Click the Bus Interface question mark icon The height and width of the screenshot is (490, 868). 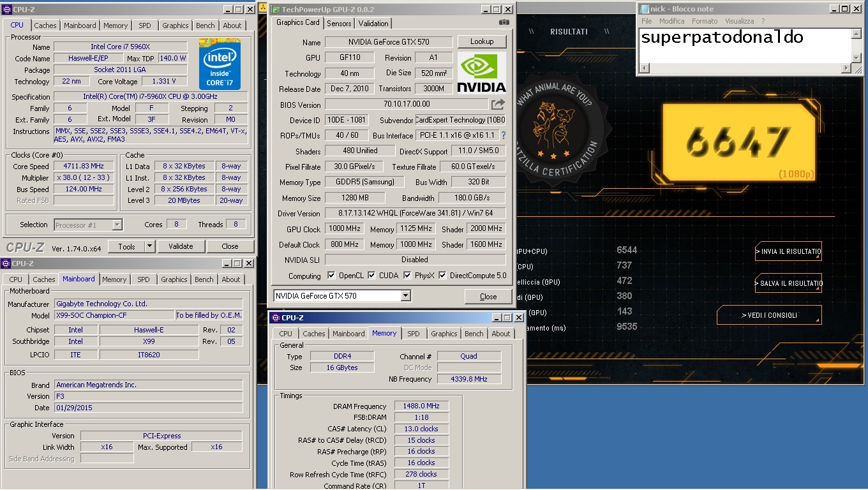tap(503, 135)
